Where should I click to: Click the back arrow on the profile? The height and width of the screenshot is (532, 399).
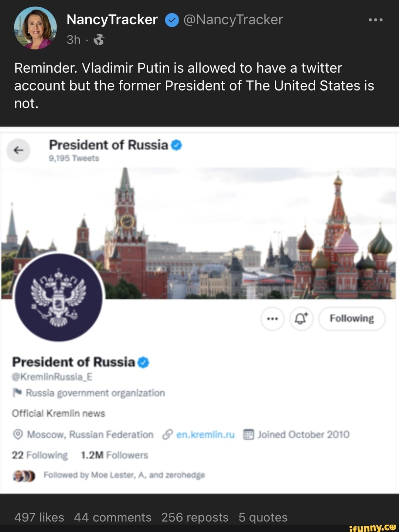pyautogui.click(x=18, y=151)
